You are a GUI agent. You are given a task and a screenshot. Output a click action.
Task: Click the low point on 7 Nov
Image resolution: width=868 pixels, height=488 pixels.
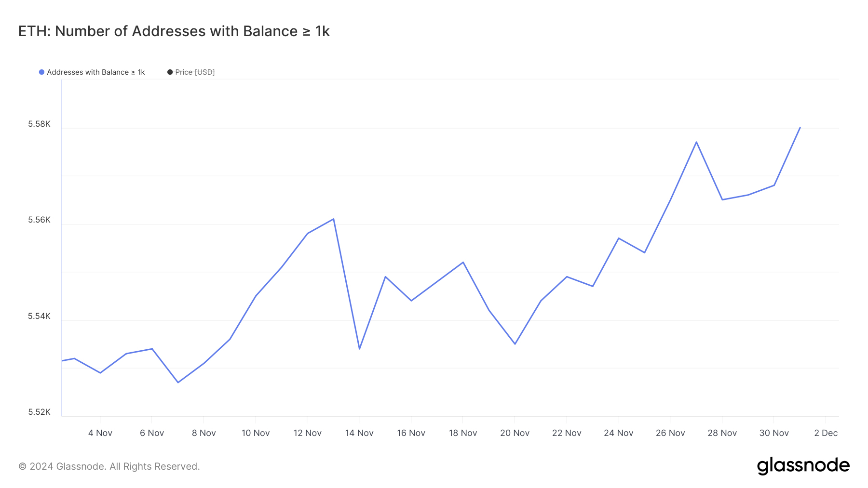click(x=178, y=382)
